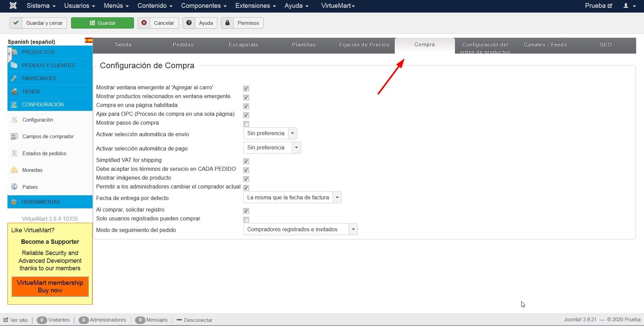Open 'Activar selección automática de pago' dropdown
The height and width of the screenshot is (326, 644).
[272, 148]
